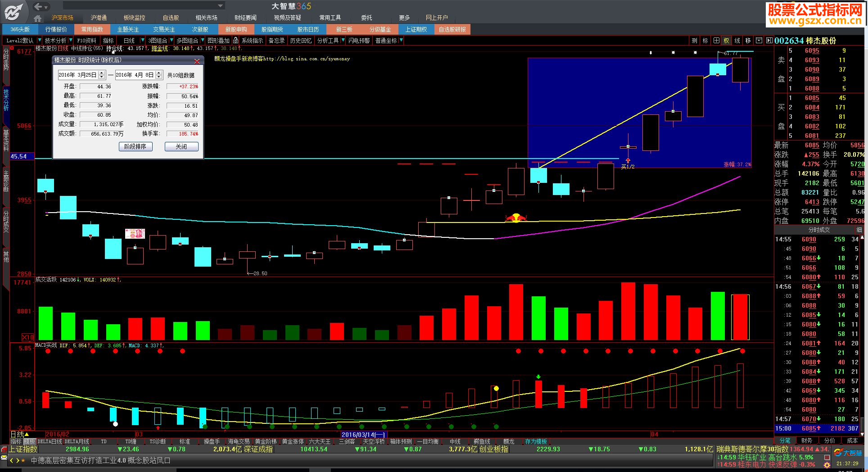The width and height of the screenshot is (868, 472).
Task: Click the back arrow navigation icon
Action: (38, 6)
